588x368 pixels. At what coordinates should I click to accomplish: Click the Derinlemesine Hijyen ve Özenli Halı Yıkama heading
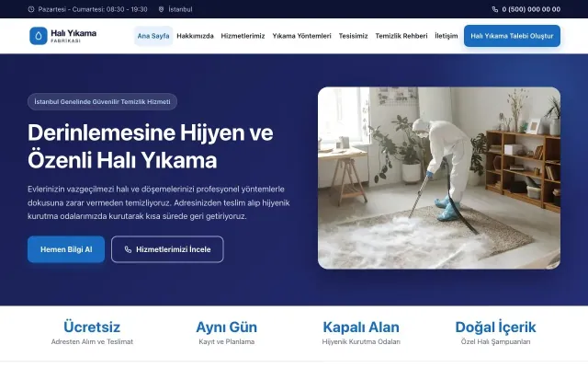click(x=151, y=146)
